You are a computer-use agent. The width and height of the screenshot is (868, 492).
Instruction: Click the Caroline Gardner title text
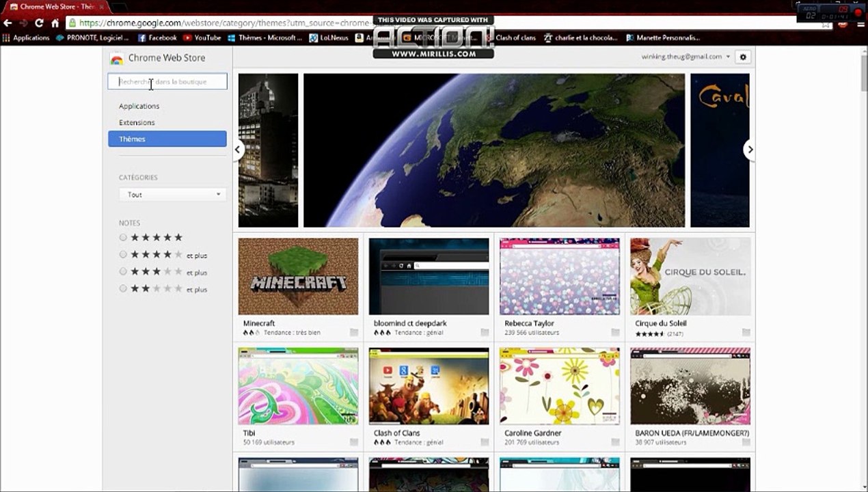[533, 433]
